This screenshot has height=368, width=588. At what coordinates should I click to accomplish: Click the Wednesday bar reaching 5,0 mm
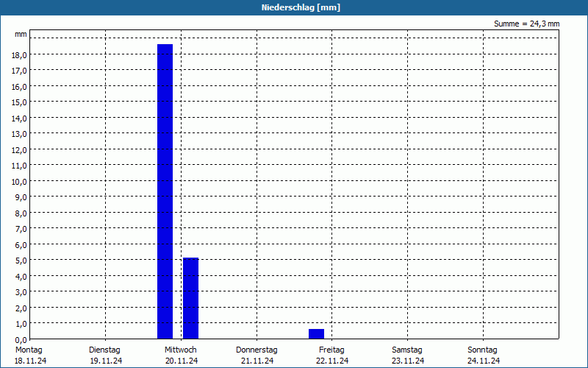190,298
